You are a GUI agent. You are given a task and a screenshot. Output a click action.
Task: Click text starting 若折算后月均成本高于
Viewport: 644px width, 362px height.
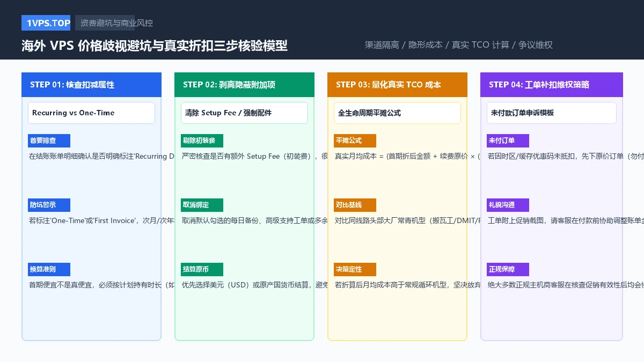[407, 285]
